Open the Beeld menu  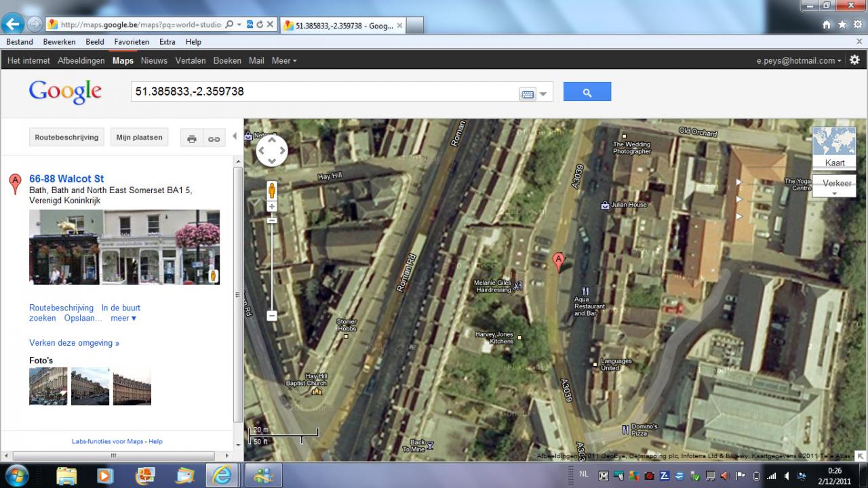tap(95, 42)
